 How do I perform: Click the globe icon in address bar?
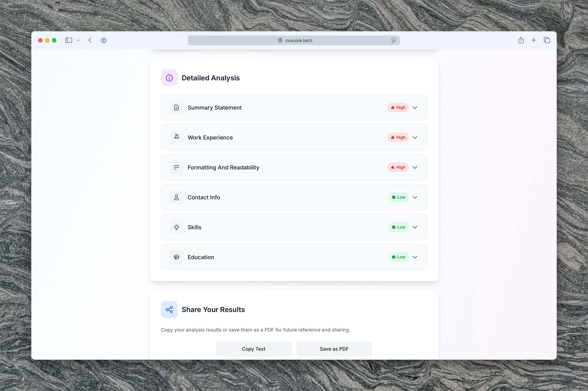click(x=280, y=40)
